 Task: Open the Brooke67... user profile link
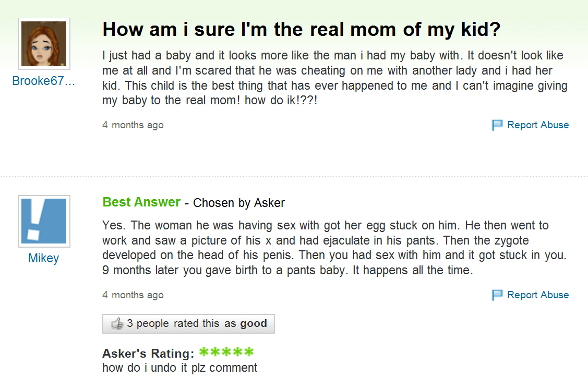point(44,82)
